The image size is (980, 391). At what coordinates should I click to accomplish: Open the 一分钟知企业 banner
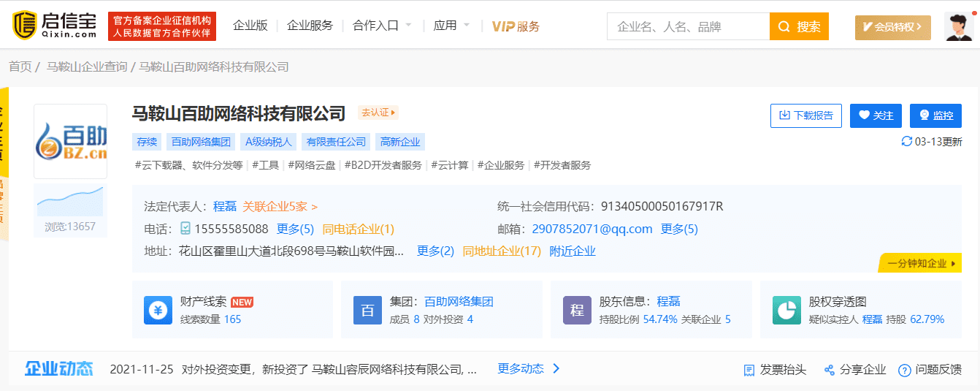[920, 263]
